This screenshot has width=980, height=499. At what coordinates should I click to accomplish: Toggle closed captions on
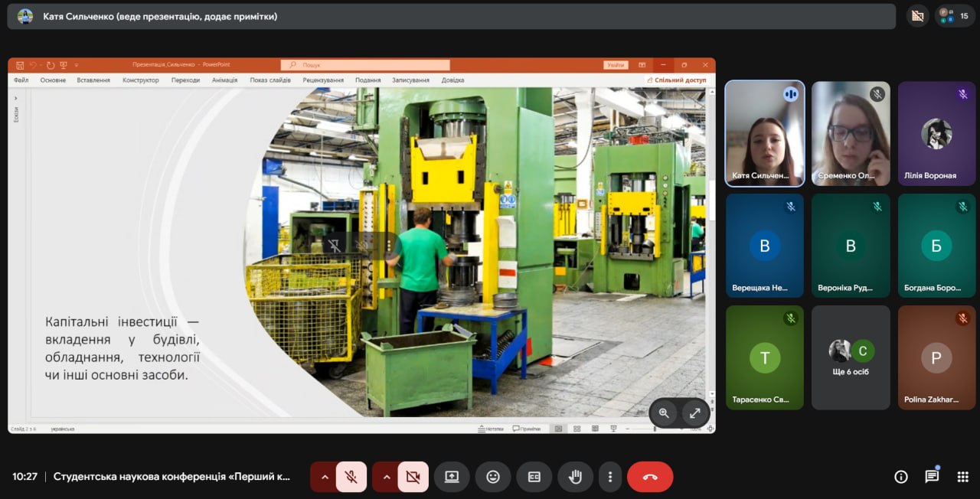[534, 477]
